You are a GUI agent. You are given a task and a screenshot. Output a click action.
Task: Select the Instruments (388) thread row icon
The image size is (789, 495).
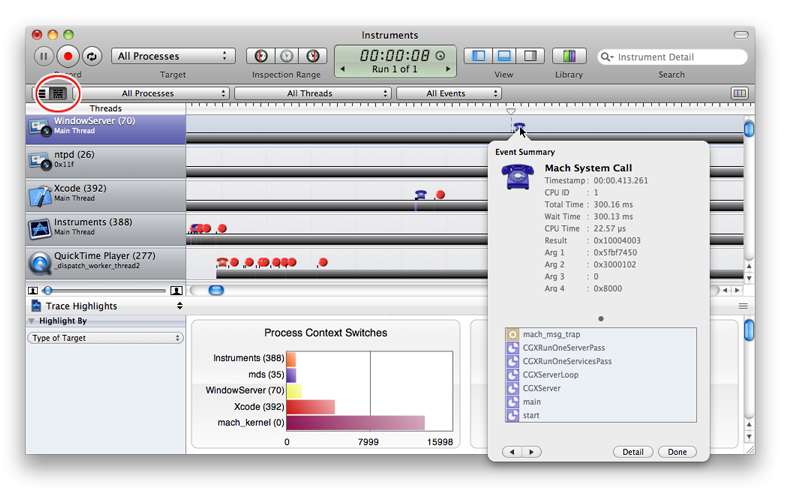[40, 227]
